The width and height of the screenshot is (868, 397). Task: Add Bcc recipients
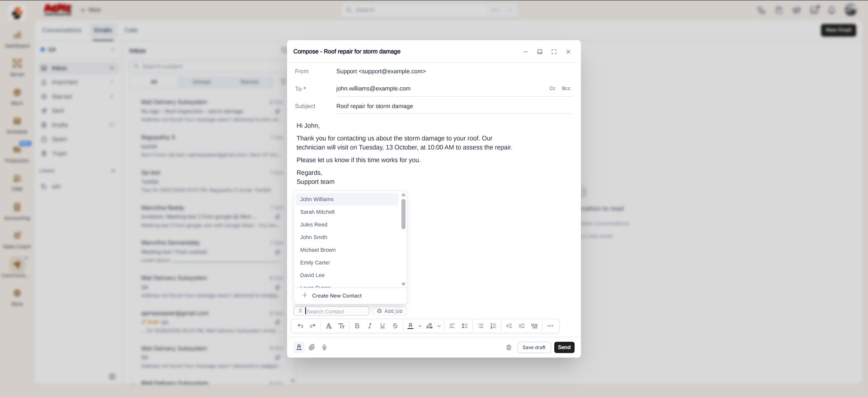[566, 89]
